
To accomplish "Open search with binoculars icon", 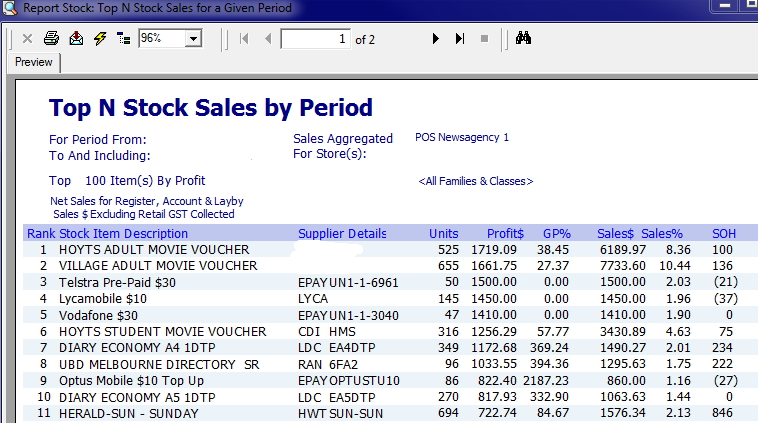I will (x=523, y=38).
